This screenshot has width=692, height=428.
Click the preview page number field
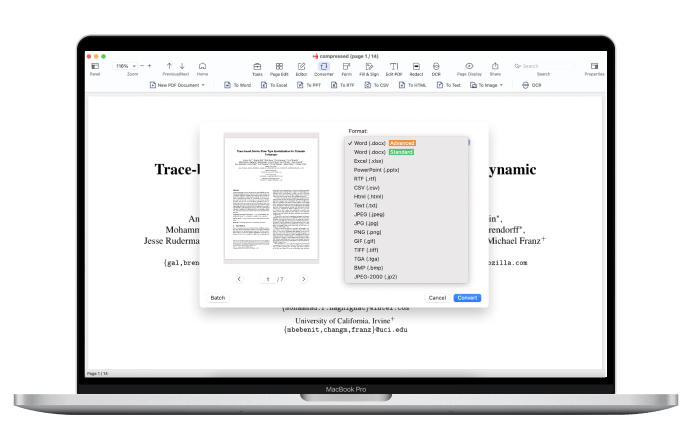coord(267,279)
